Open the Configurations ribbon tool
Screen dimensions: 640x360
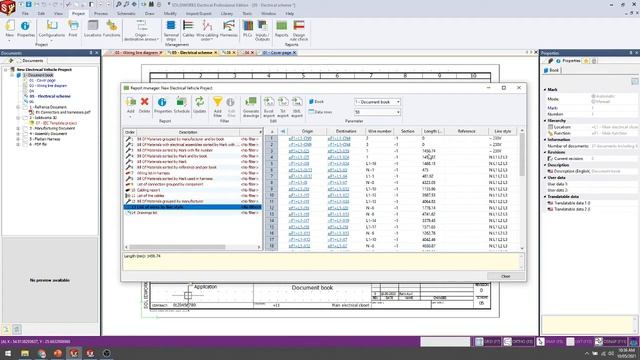pos(52,26)
